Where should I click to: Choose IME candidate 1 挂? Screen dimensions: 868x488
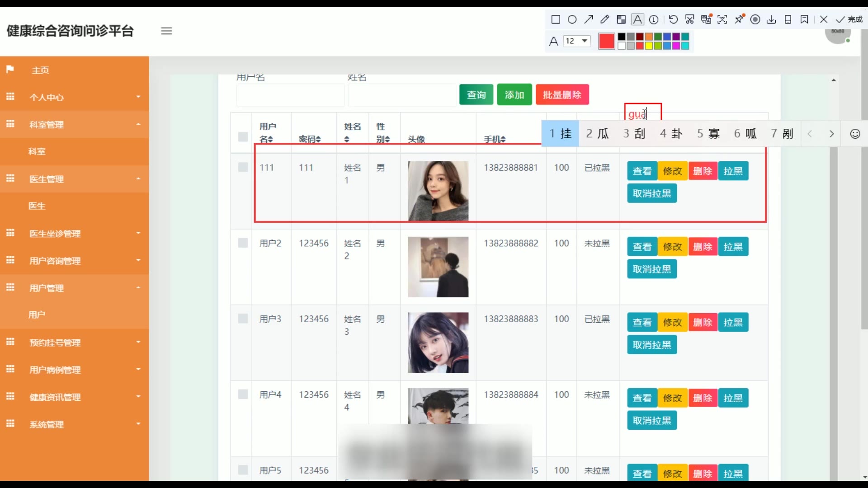[x=560, y=134]
